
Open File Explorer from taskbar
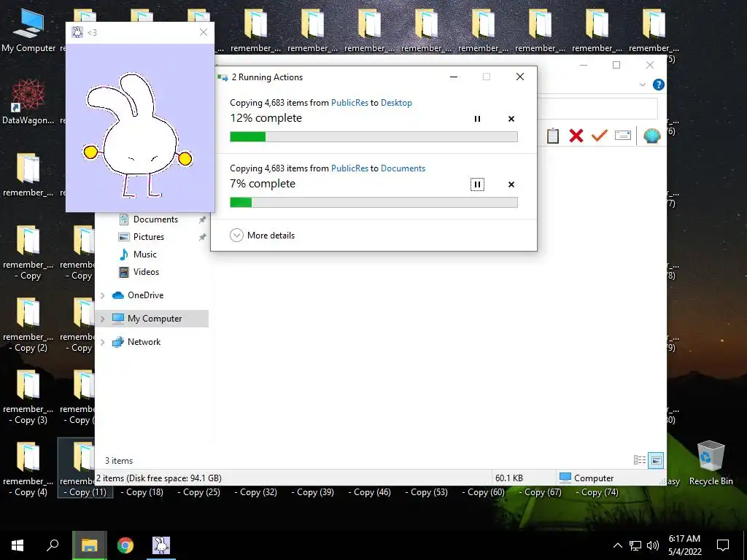[x=89, y=545]
